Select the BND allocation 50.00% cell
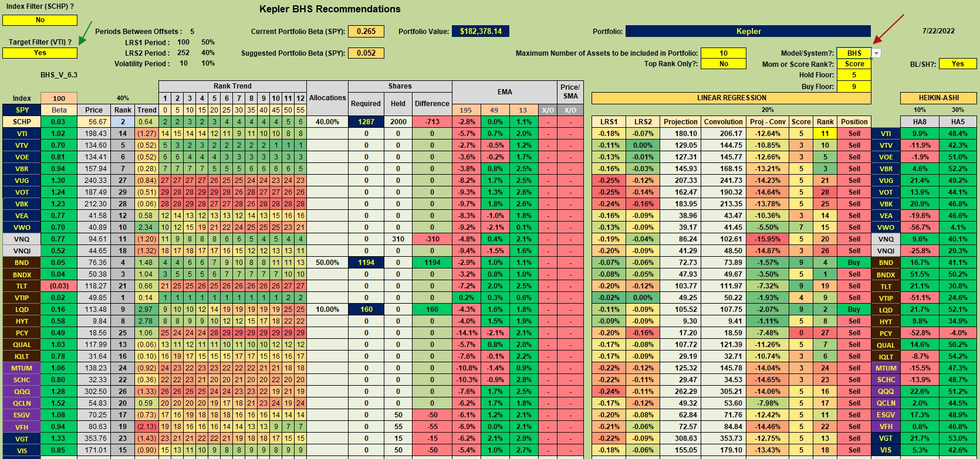 click(327, 263)
